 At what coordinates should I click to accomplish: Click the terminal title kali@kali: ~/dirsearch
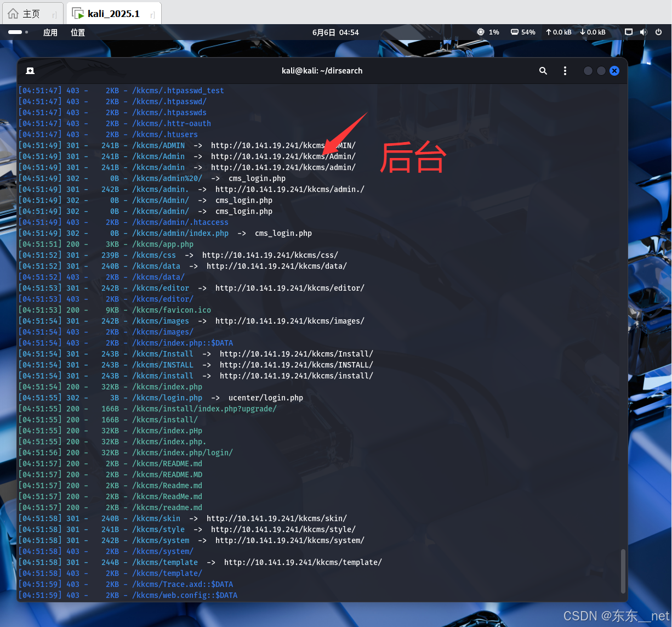322,71
